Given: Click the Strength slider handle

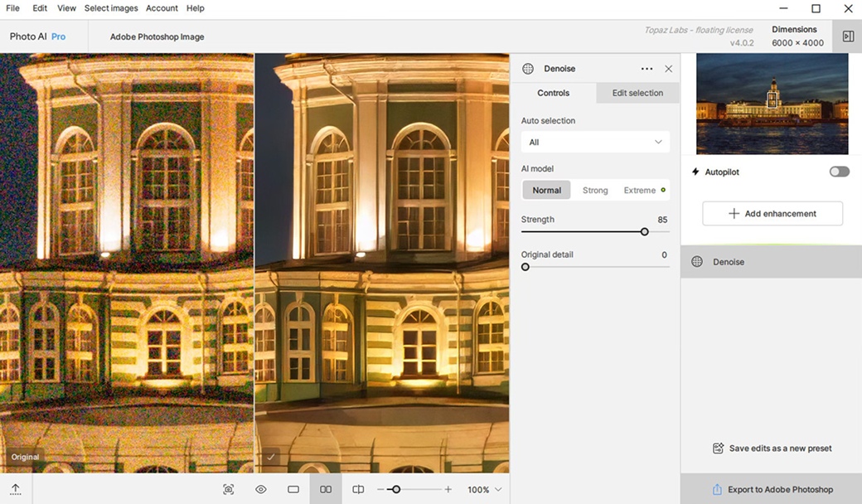Looking at the screenshot, I should tap(644, 232).
